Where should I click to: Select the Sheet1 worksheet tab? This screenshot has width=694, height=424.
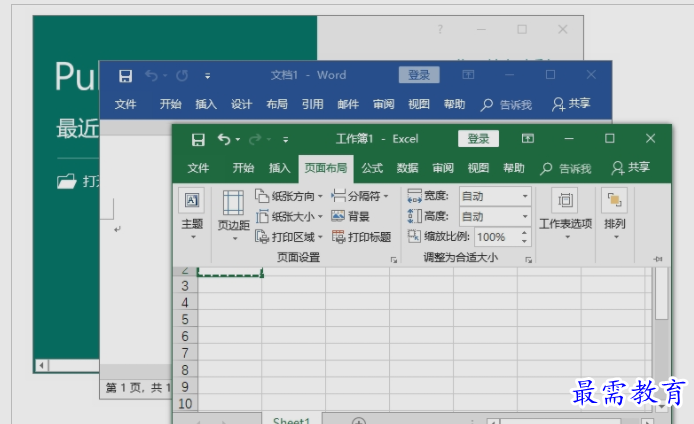291,420
